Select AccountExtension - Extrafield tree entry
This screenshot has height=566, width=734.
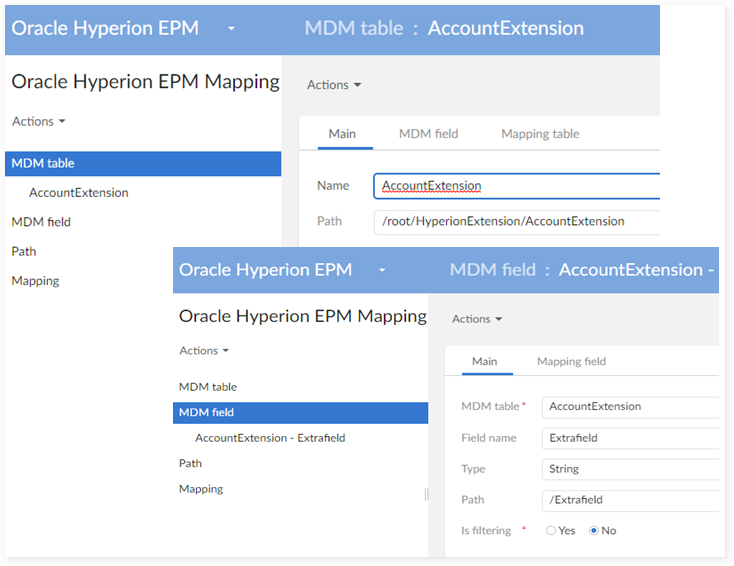click(270, 438)
